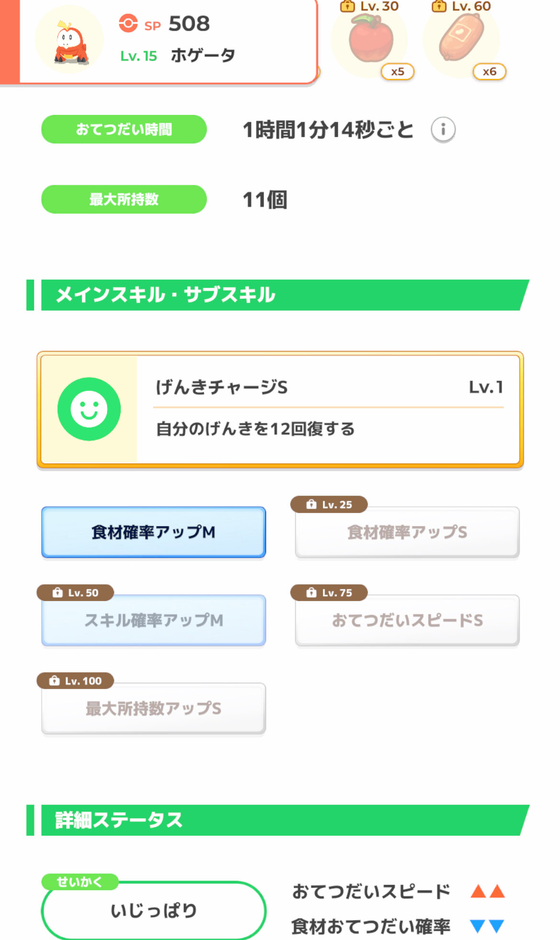This screenshot has width=560, height=940.
Task: Tap the red up arrows for helping speed
Action: (487, 891)
